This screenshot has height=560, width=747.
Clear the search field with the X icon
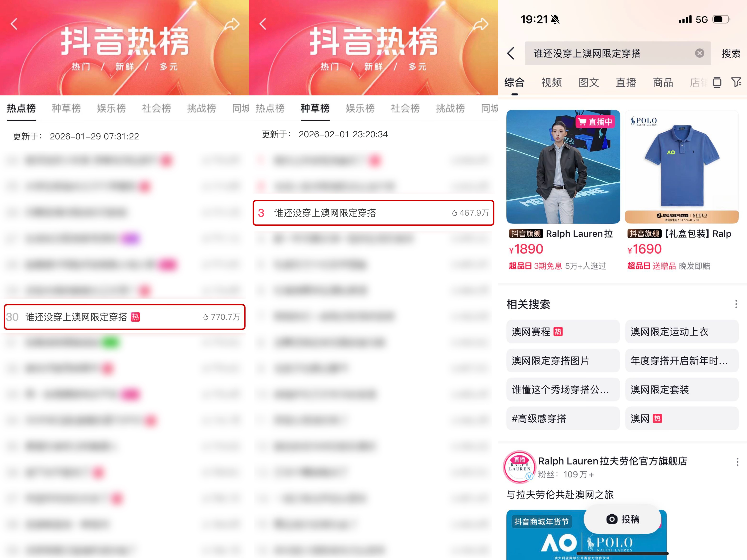coord(699,53)
